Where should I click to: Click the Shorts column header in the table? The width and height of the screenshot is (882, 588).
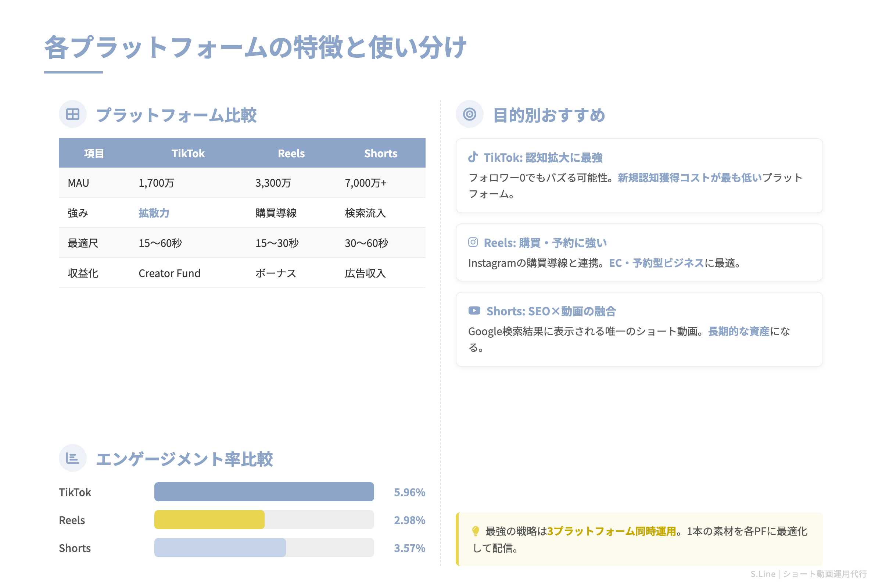[381, 153]
